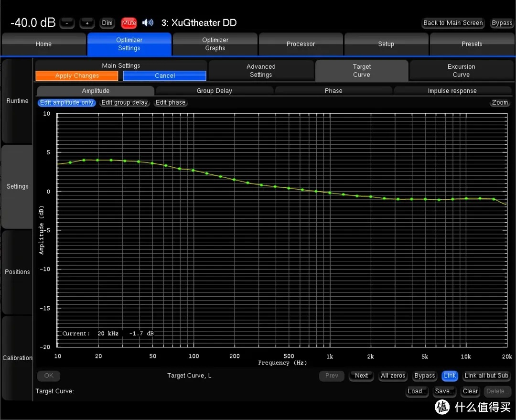Switch to the Optimizer Graphs tab
This screenshot has height=420, width=516.
pos(215,44)
